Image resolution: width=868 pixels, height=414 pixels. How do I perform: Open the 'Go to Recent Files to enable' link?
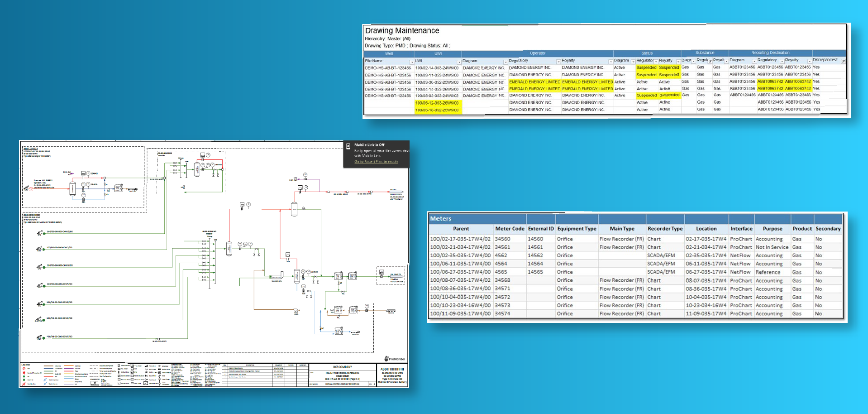click(x=376, y=162)
